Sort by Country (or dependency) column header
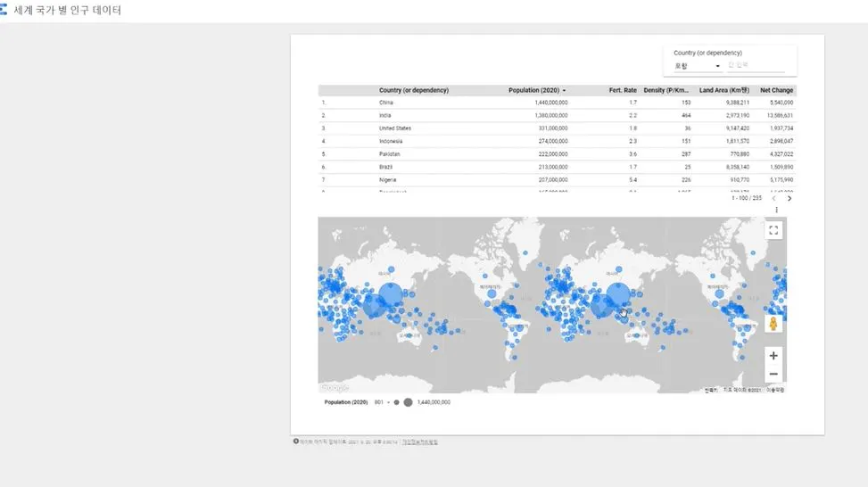 pos(414,90)
